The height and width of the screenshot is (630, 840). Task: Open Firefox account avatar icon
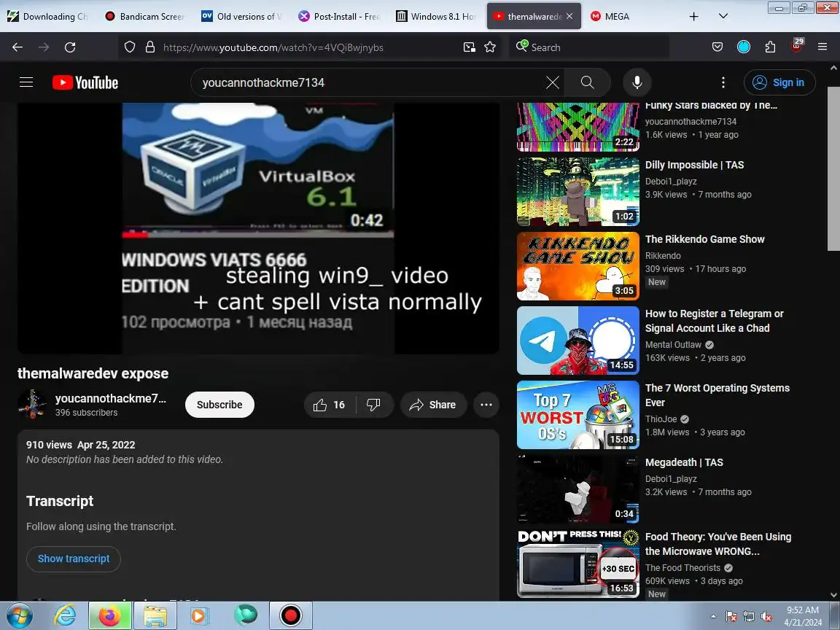744,47
